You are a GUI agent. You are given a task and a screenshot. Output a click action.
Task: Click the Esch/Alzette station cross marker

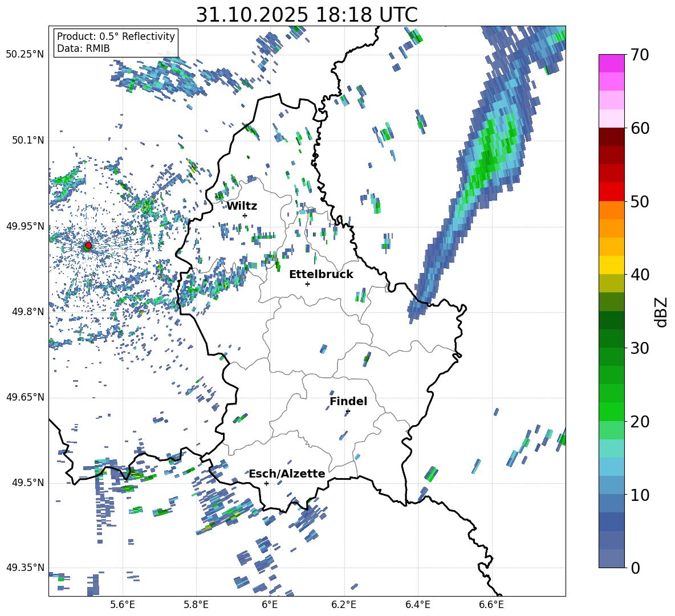pos(266,483)
